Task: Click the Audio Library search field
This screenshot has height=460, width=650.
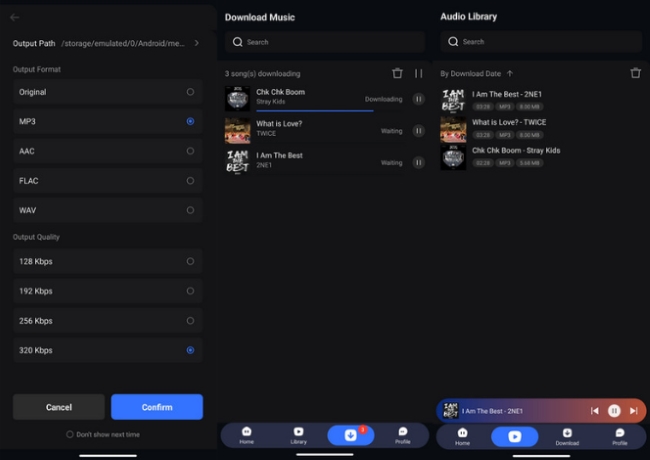Action: tap(541, 41)
